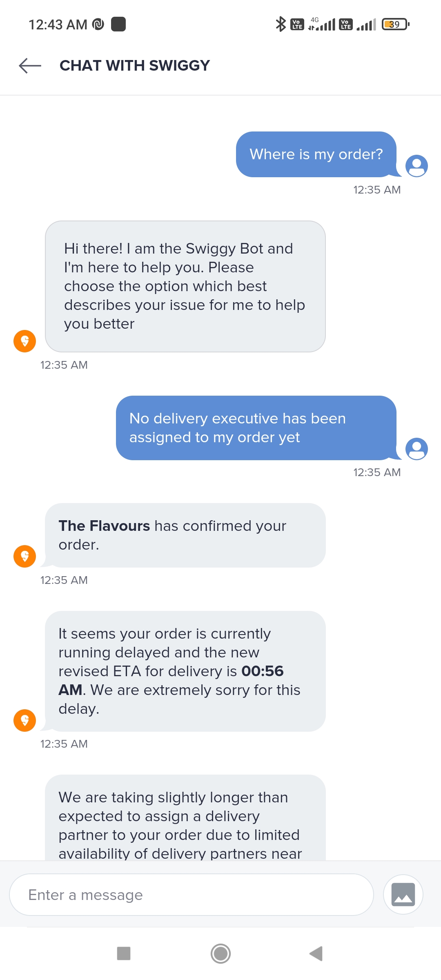This screenshot has height=980, width=441.
Task: Tap the Swiggy Bot greeting message
Action: 185,286
